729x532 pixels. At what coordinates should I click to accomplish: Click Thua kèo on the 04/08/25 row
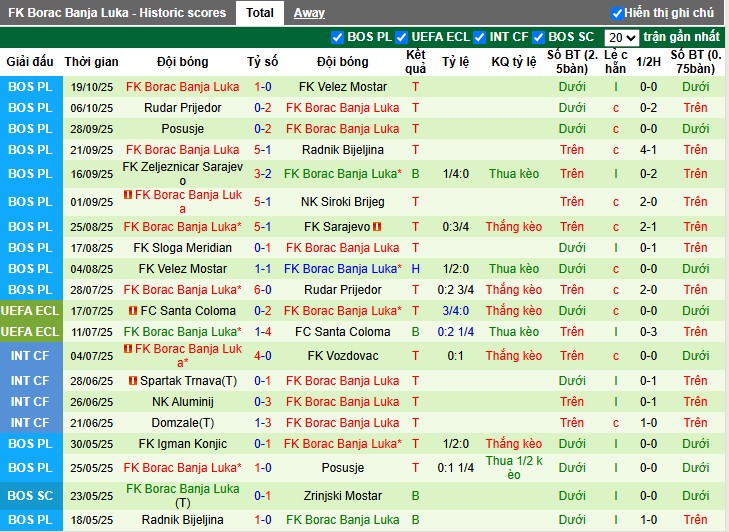tap(514, 269)
